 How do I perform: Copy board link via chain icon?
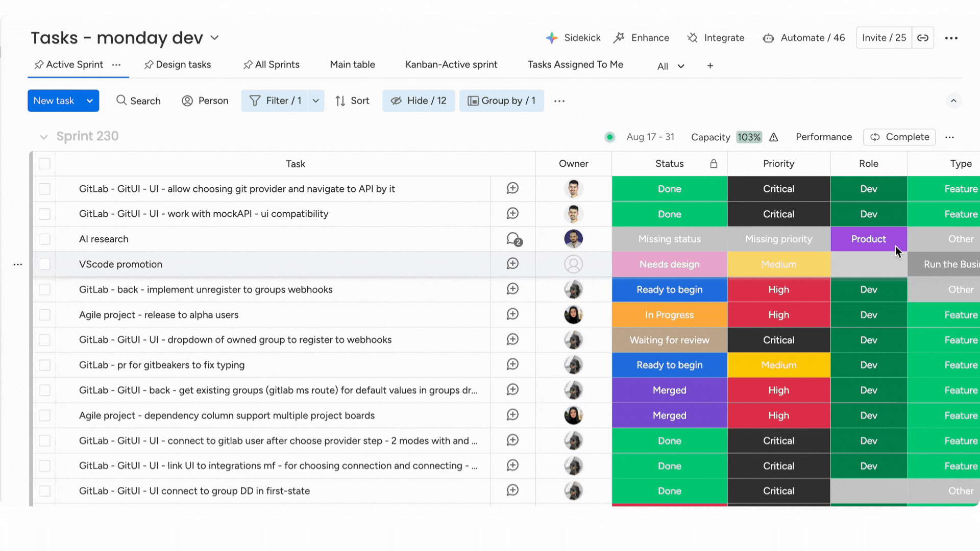click(923, 38)
